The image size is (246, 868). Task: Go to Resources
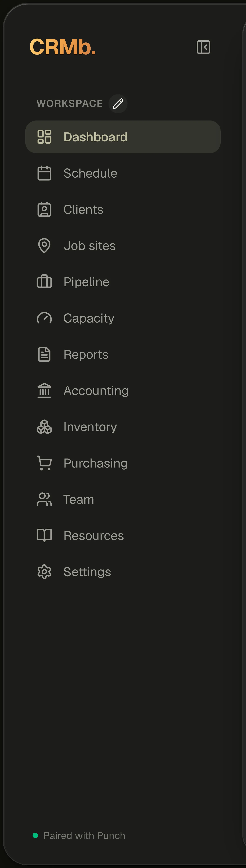(x=123, y=535)
